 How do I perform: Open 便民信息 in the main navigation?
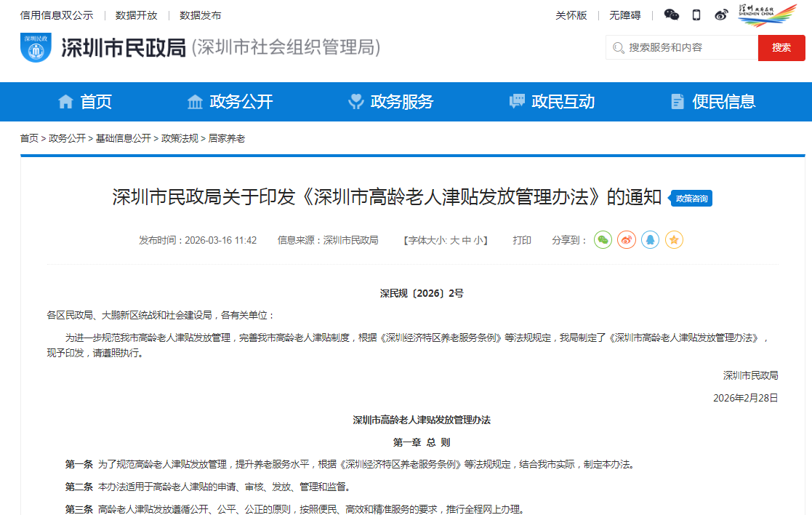[724, 102]
